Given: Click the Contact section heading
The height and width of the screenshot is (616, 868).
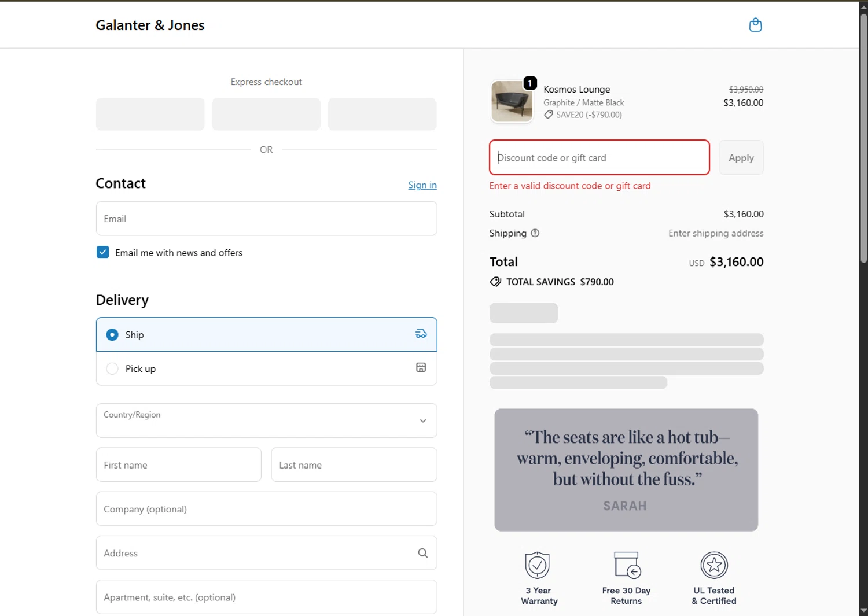Looking at the screenshot, I should tap(120, 183).
